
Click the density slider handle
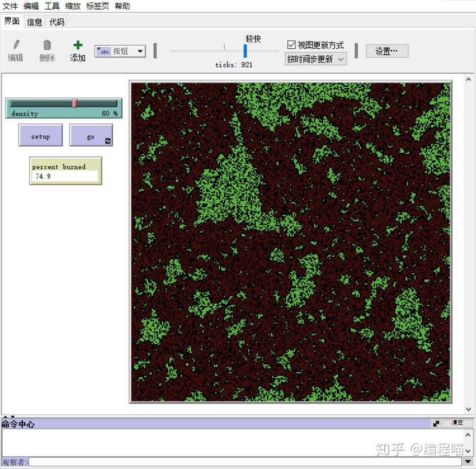tap(75, 103)
